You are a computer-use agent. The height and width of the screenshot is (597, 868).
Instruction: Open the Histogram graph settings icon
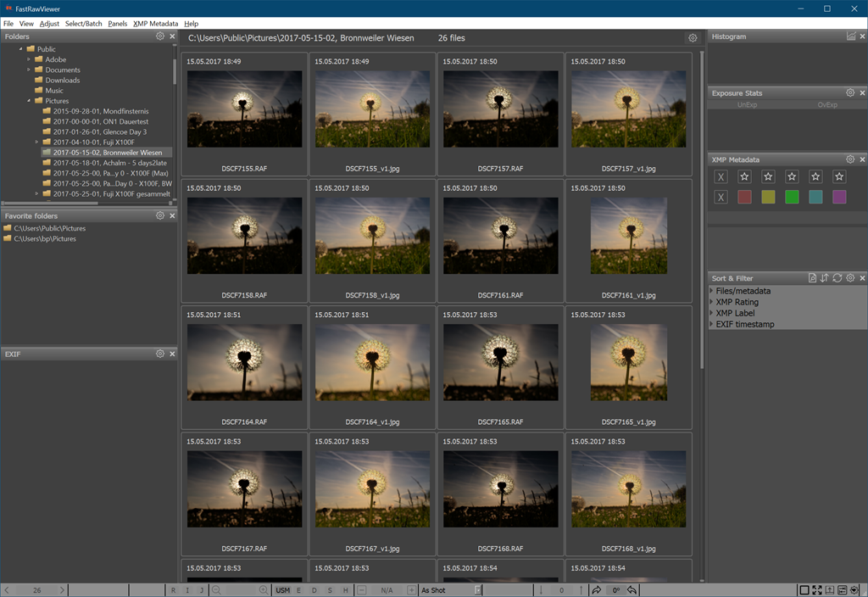(x=850, y=36)
